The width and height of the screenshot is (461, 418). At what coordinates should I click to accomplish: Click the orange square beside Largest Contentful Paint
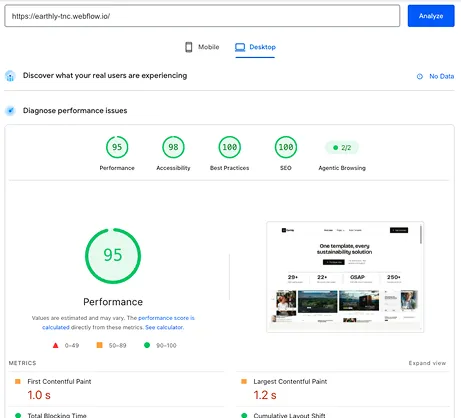point(244,381)
